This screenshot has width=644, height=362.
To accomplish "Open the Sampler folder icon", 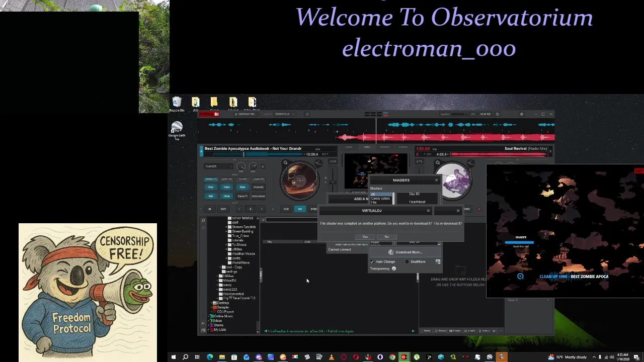I will (215, 307).
